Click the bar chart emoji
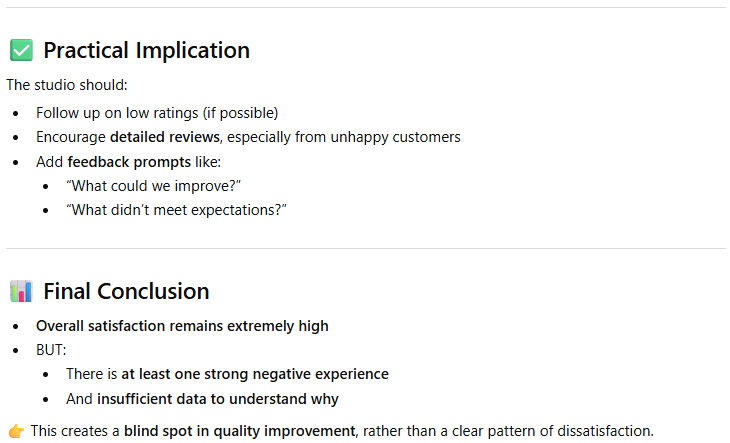The image size is (730, 443). pyautogui.click(x=21, y=291)
